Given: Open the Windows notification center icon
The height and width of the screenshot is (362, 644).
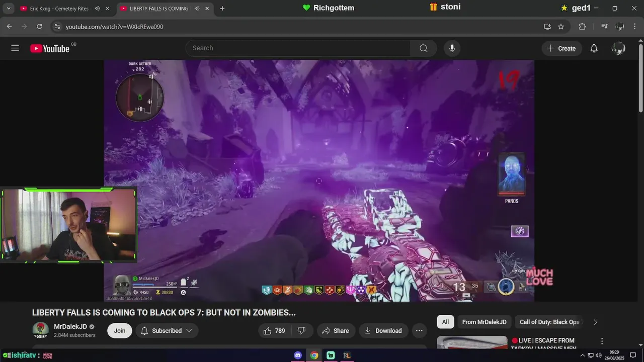Looking at the screenshot, I should tap(633, 355).
